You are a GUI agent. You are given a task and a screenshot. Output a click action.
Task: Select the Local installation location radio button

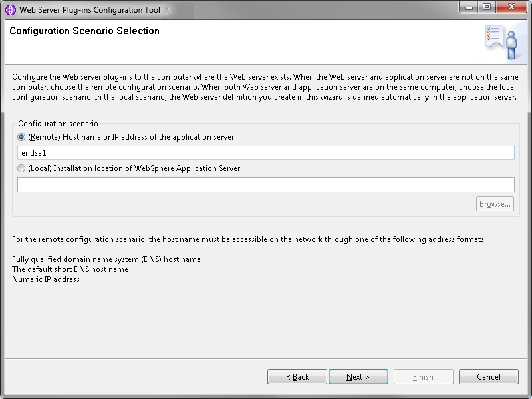tap(21, 168)
